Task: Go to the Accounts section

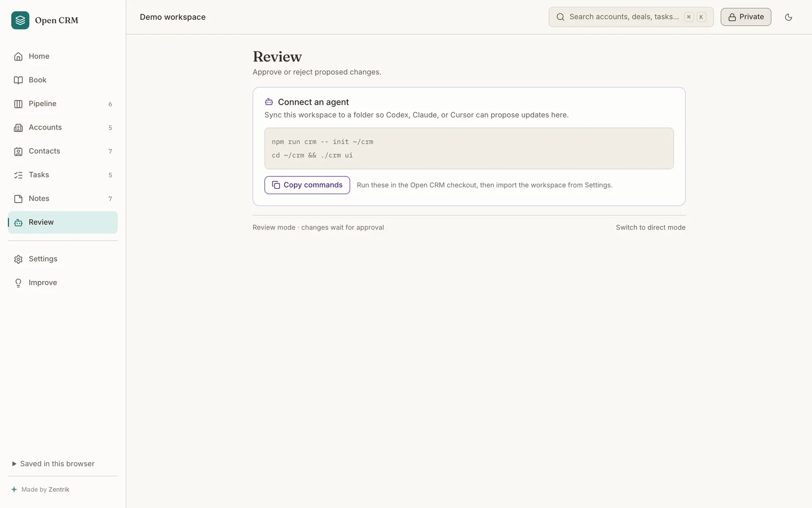Action: coord(63,128)
